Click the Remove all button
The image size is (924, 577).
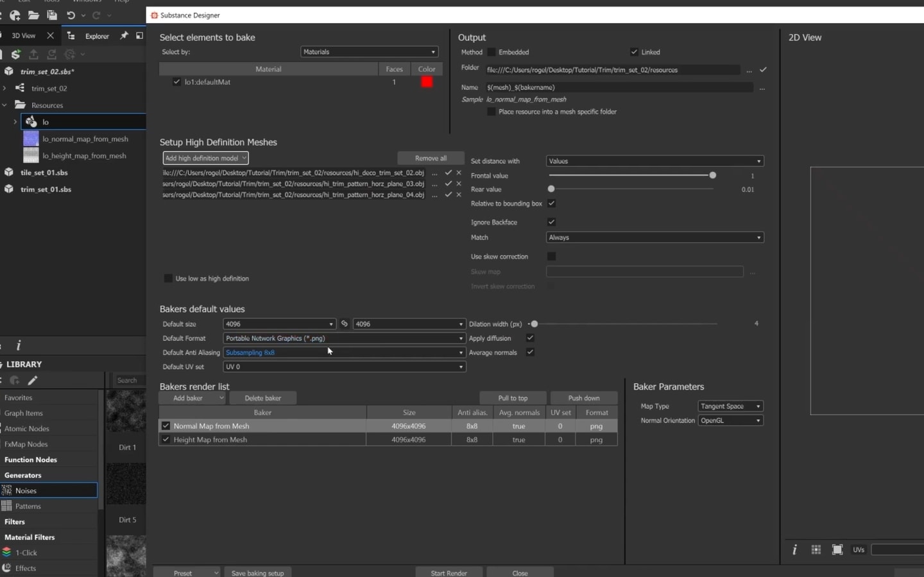point(431,158)
